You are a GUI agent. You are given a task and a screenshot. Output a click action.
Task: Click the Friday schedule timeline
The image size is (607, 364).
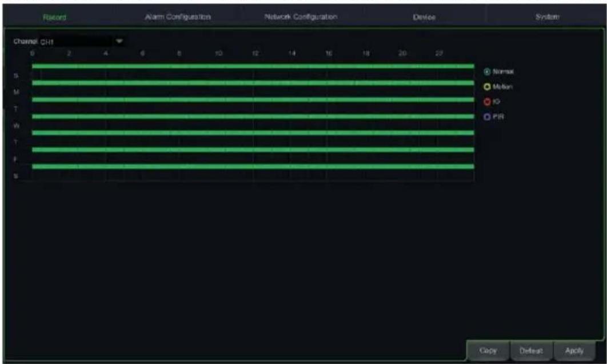[x=251, y=150]
